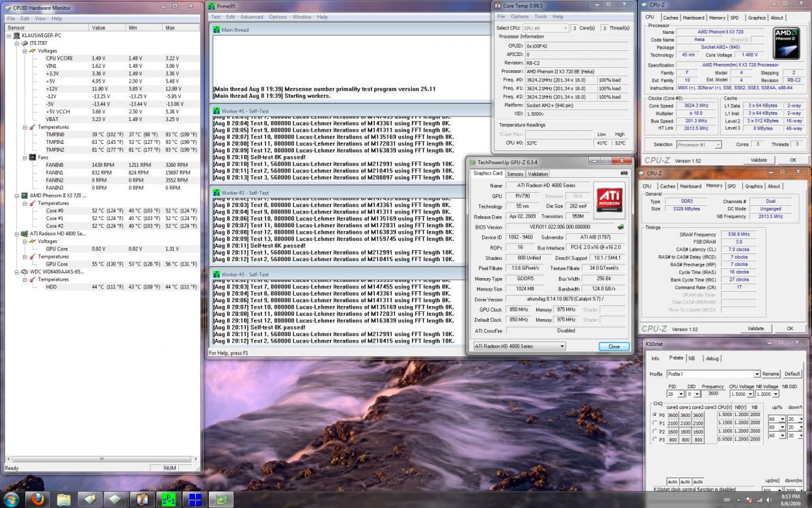Click the WDC hard drive icon
Screen dimensions: 812x508
pyautogui.click(x=24, y=272)
